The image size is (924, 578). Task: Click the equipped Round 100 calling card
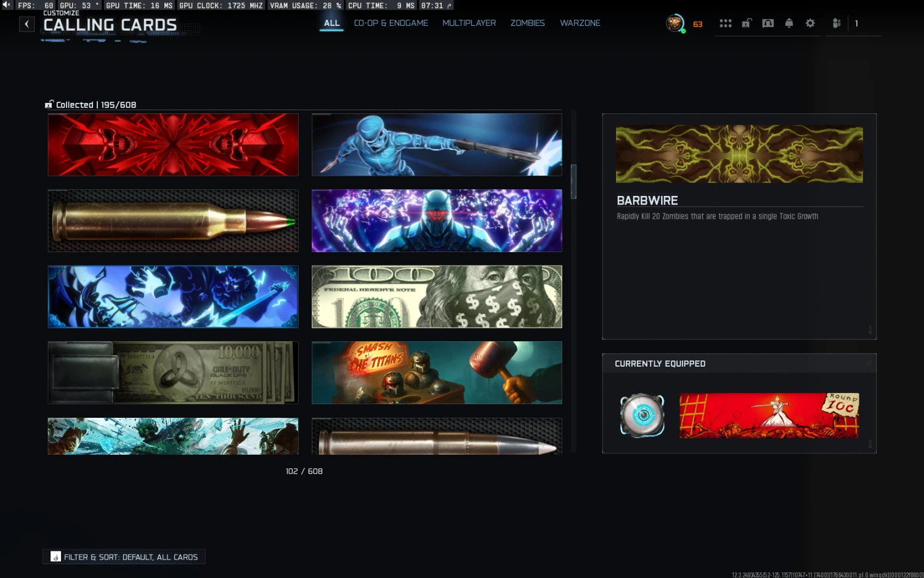pyautogui.click(x=769, y=415)
